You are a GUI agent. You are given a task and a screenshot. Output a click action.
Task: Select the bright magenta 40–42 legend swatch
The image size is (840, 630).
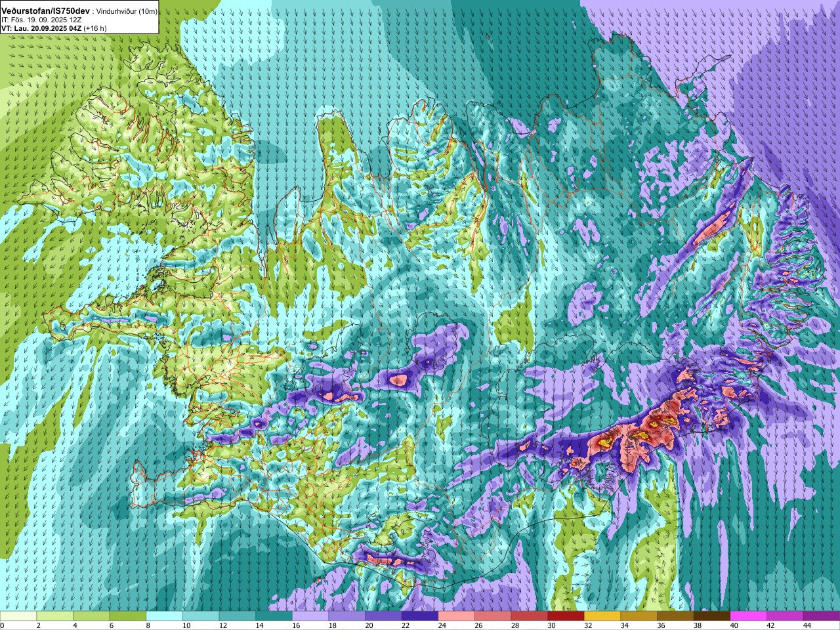click(748, 616)
